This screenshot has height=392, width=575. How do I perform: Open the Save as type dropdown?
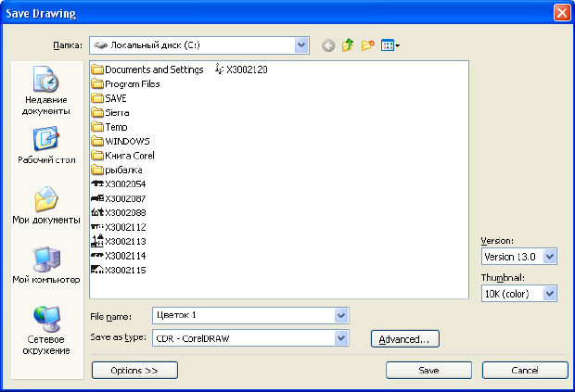click(341, 338)
